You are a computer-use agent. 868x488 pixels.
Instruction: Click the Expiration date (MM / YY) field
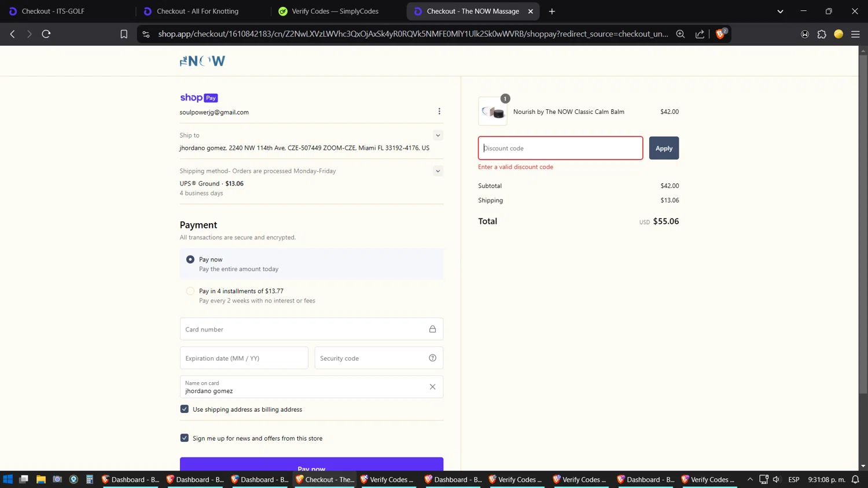[x=244, y=358]
